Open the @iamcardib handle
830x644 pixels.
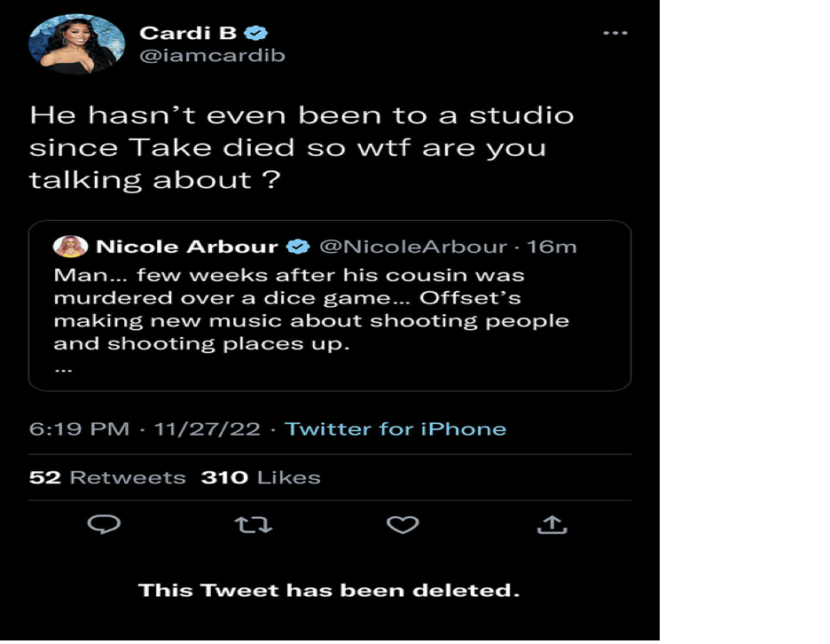[212, 56]
